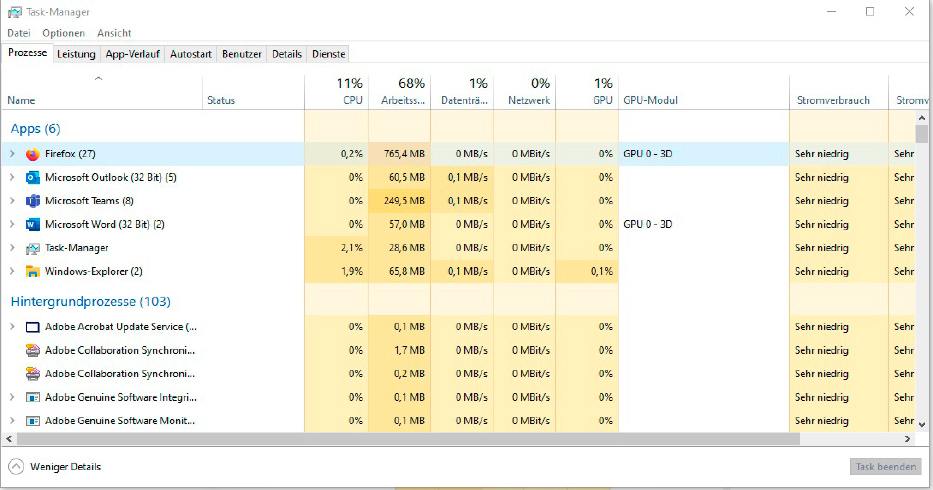933x490 pixels.
Task: Click the Adobe Genuine Software Integrity icon
Action: (x=33, y=398)
